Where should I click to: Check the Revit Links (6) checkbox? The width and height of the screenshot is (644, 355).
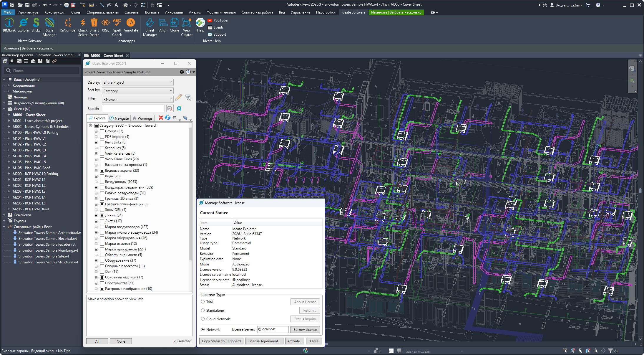[102, 142]
